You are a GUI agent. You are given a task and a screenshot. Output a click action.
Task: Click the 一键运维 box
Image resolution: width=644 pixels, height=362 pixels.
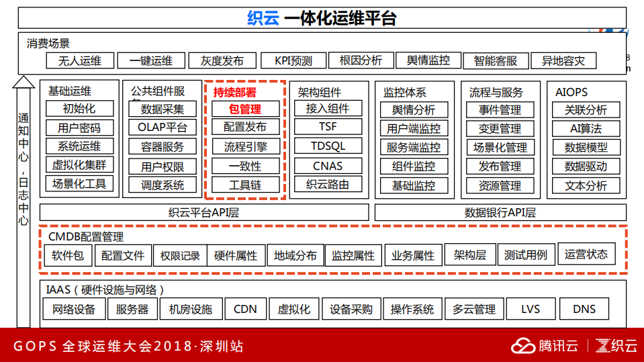tap(150, 61)
